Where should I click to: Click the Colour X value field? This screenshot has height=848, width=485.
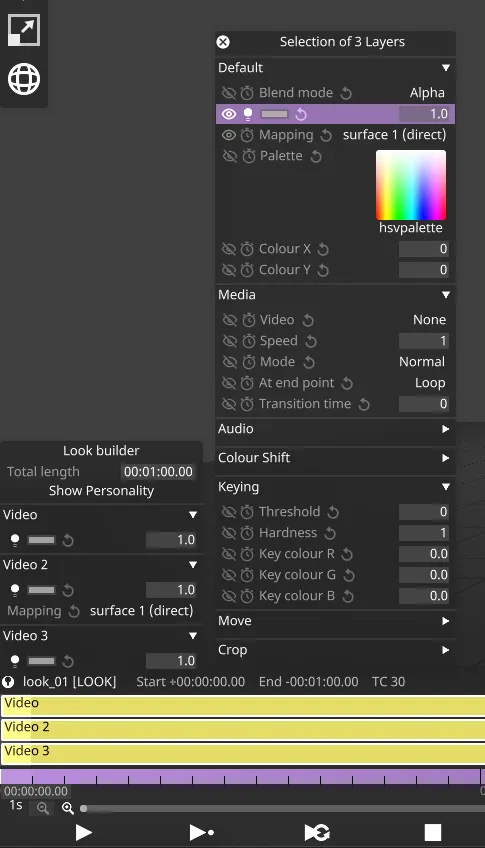[x=424, y=249]
